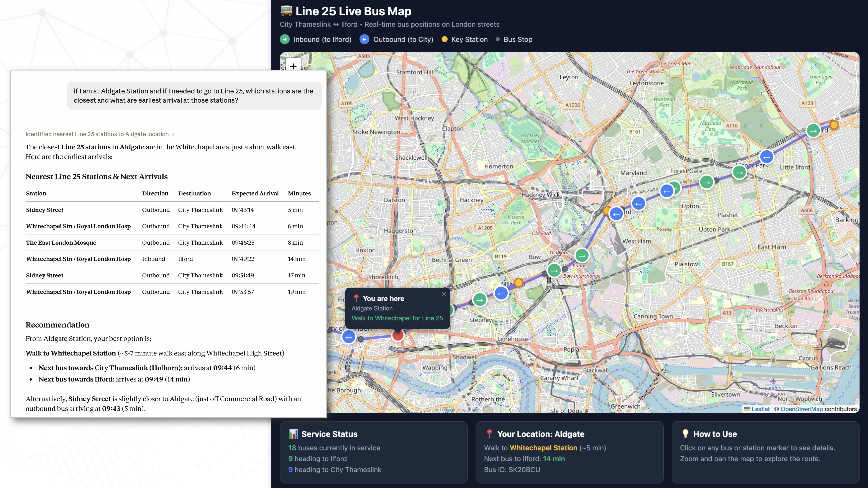Select grey bus stop right of City bus
The height and width of the screenshot is (488, 868).
(361, 339)
